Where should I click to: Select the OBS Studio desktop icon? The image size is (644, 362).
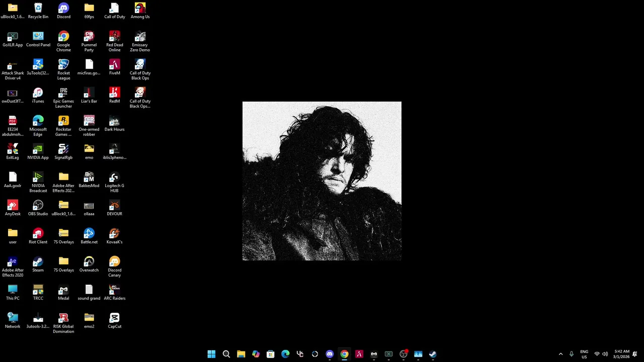pyautogui.click(x=38, y=208)
